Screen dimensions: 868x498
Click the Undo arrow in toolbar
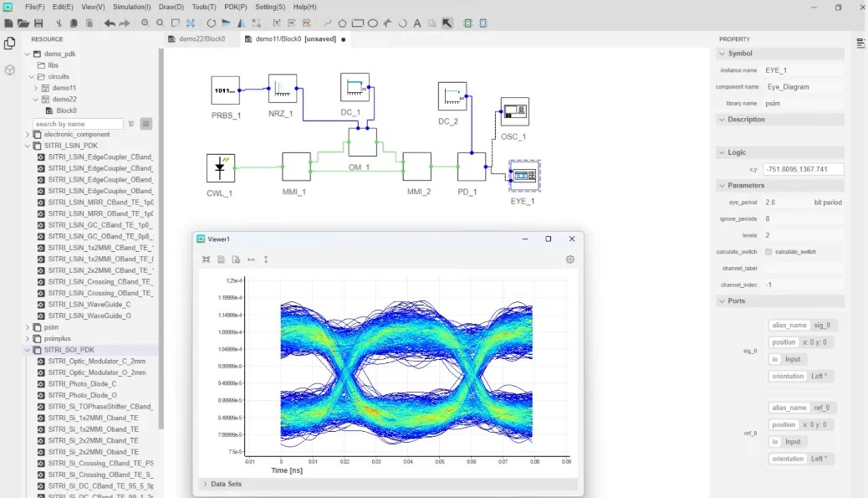pos(110,23)
